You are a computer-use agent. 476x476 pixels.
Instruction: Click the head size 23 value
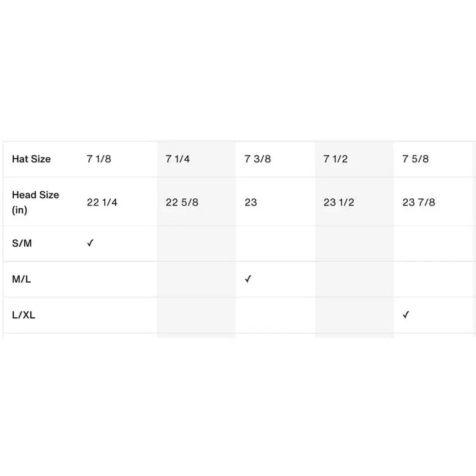pyautogui.click(x=251, y=202)
